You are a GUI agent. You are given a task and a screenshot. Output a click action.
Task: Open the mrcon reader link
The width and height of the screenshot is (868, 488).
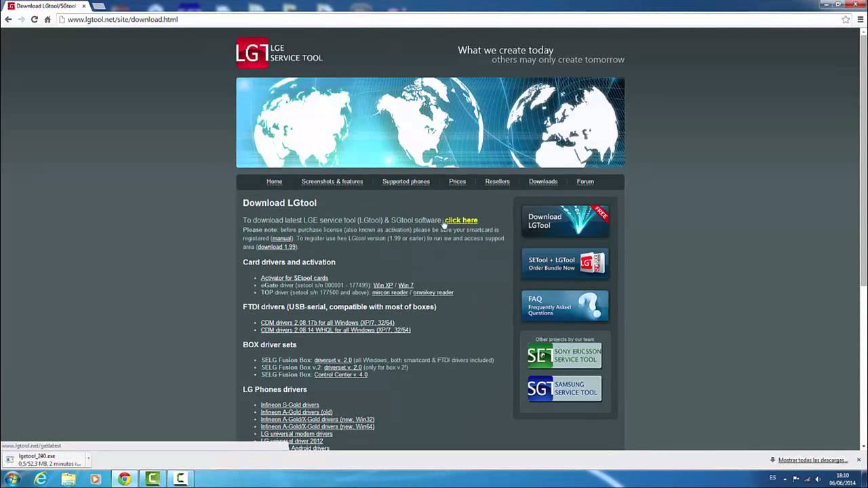coord(390,293)
